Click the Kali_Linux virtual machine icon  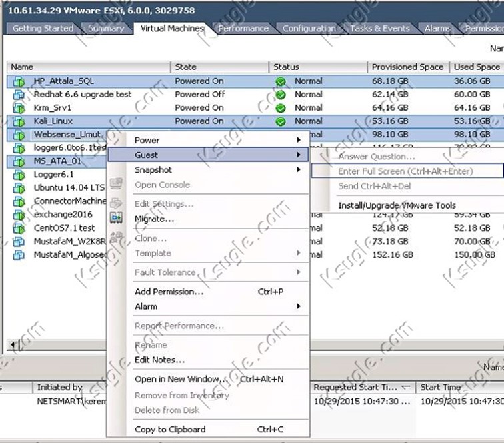tap(19, 121)
